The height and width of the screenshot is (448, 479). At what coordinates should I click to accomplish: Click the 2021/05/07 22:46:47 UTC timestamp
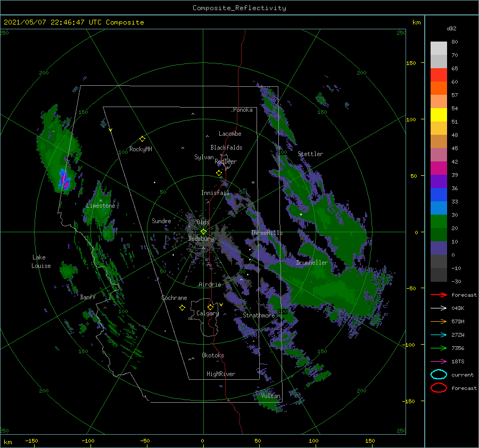(x=74, y=22)
